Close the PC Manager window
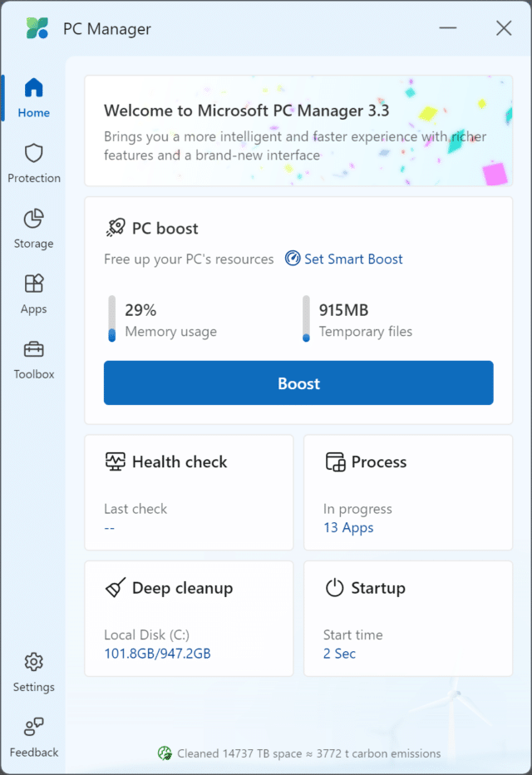Image resolution: width=532 pixels, height=775 pixels. 504,28
